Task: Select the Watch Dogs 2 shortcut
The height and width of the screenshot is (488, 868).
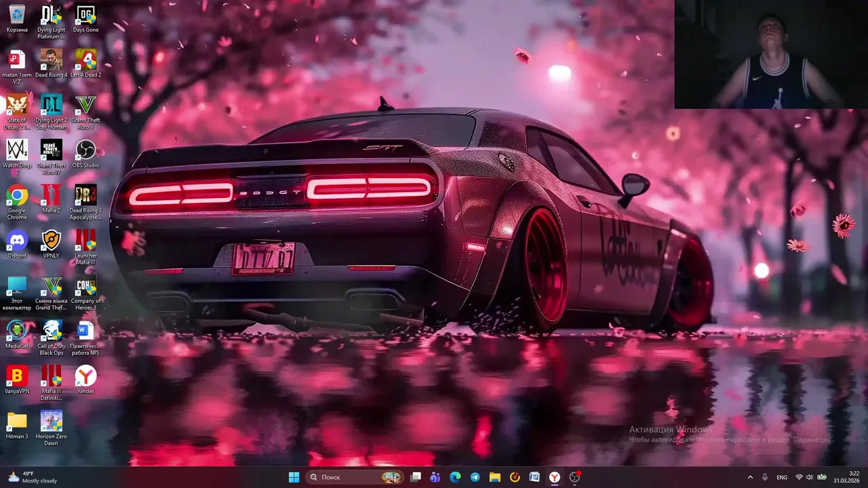Action: point(17,157)
